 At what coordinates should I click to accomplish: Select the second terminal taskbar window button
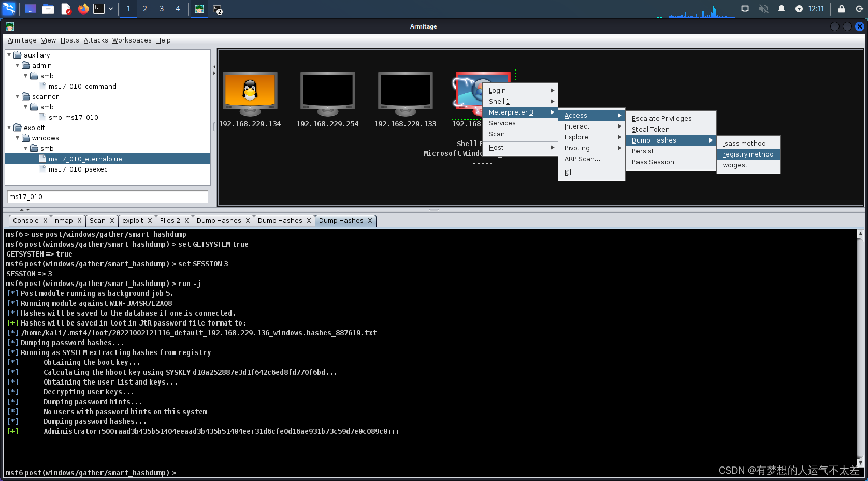(x=218, y=9)
